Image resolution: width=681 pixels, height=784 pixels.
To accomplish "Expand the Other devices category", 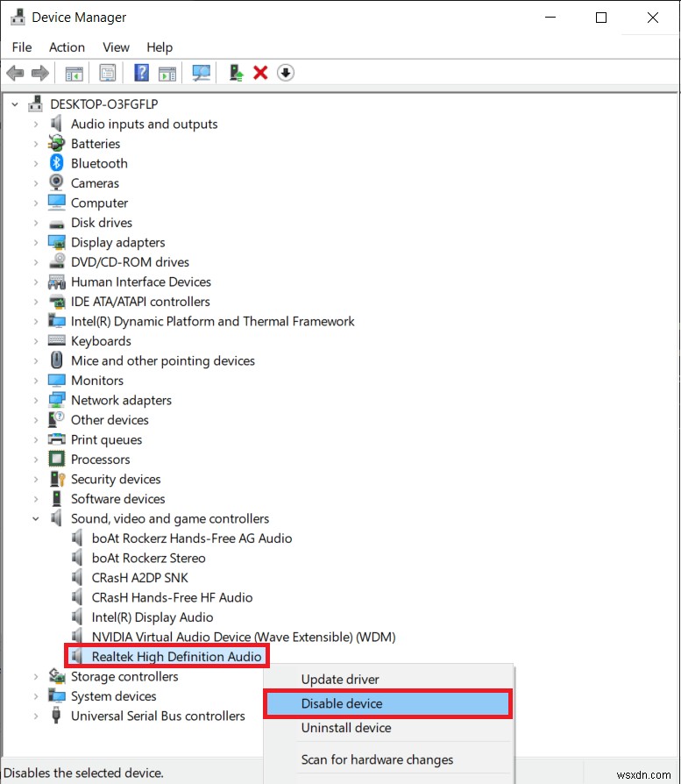I will coord(35,420).
